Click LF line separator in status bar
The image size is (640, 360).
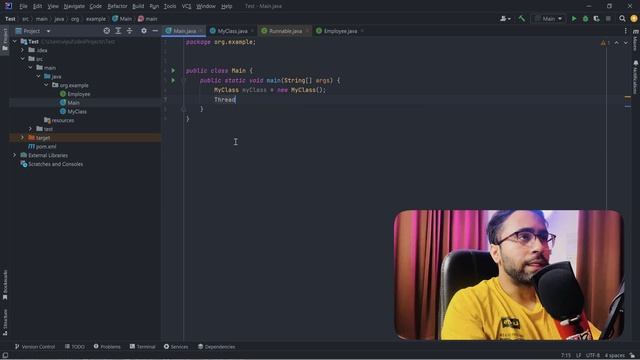(x=578, y=356)
